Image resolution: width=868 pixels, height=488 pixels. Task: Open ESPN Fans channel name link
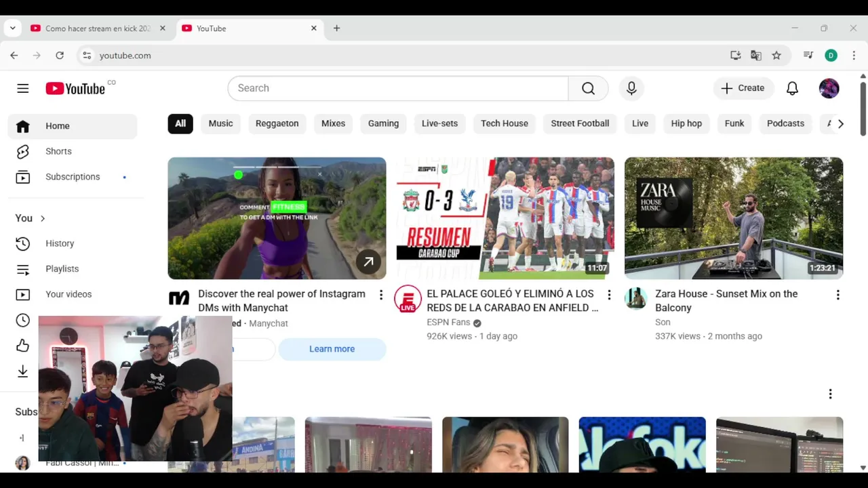coord(448,323)
